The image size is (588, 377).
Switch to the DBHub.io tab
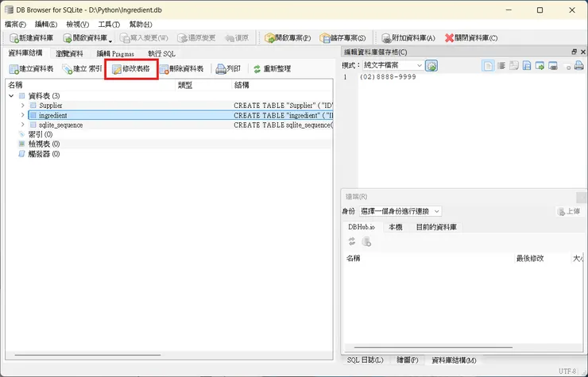(361, 227)
